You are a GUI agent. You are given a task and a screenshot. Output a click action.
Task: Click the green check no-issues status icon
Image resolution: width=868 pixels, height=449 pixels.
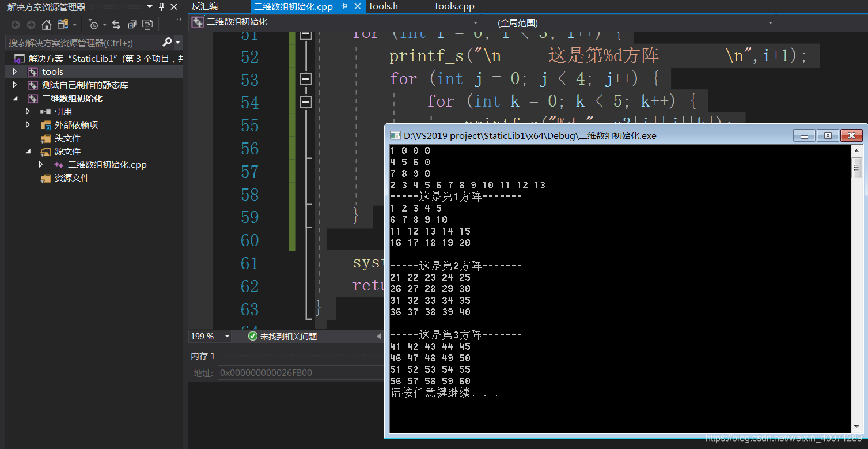point(253,336)
